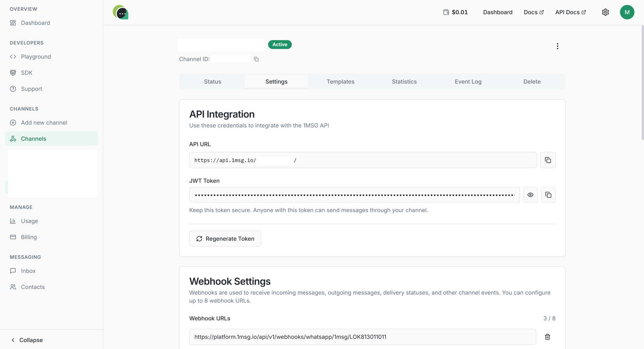
Task: Click the Webhook Settings heading
Action: (x=230, y=281)
